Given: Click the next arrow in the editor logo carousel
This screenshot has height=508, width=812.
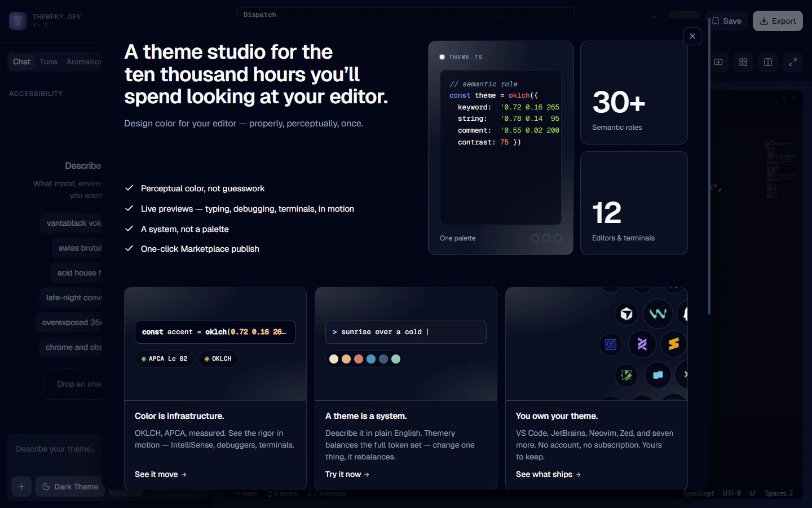Looking at the screenshot, I should point(686,374).
